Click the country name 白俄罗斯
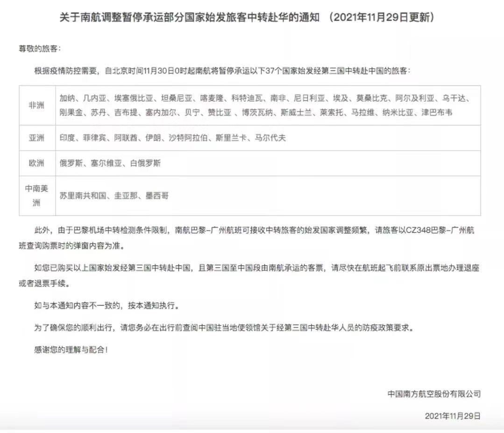The image size is (504, 433). (x=145, y=163)
